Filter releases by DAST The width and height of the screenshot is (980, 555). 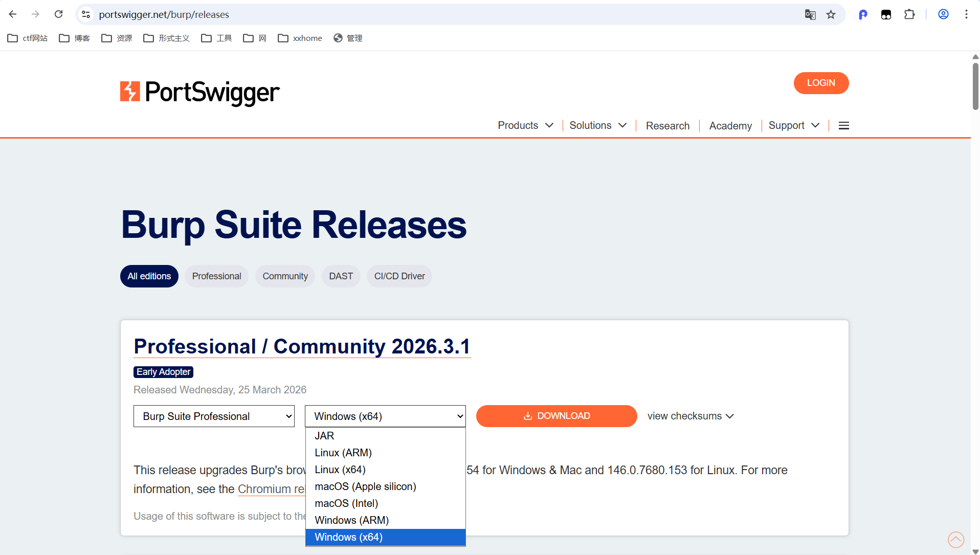[x=341, y=276]
